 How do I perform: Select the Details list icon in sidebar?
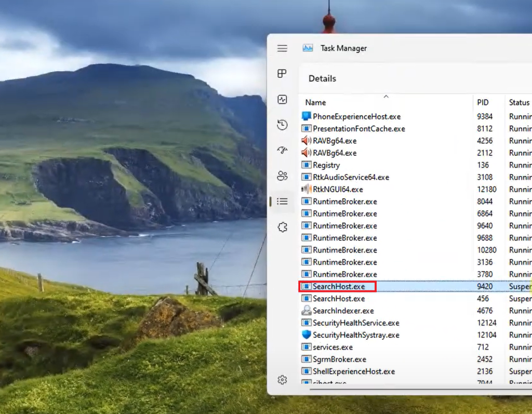282,202
